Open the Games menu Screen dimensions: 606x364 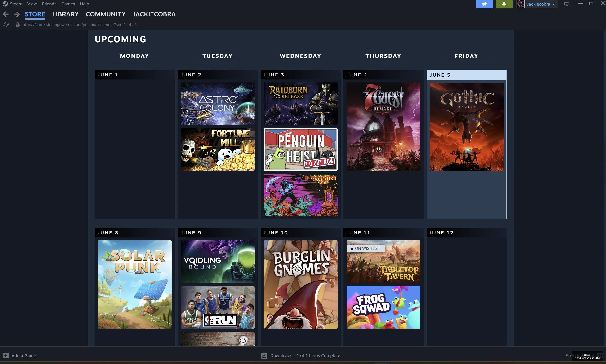68,4
